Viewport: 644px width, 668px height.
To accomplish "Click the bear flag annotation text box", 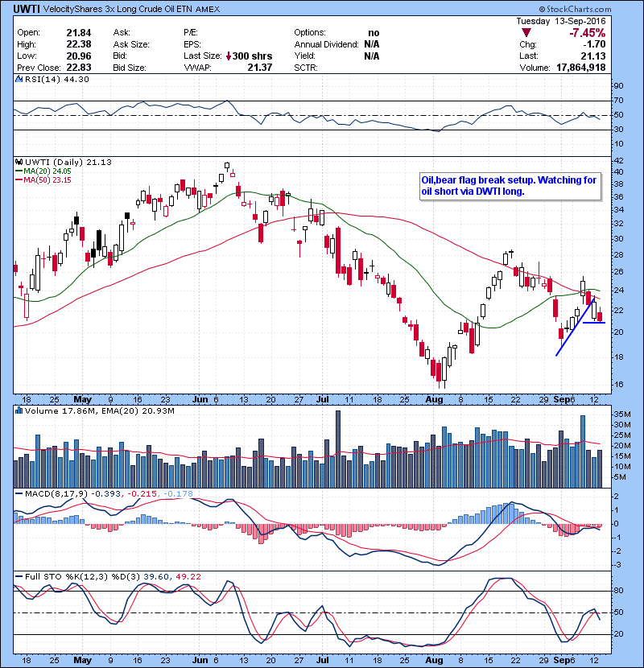I will pyautogui.click(x=510, y=186).
